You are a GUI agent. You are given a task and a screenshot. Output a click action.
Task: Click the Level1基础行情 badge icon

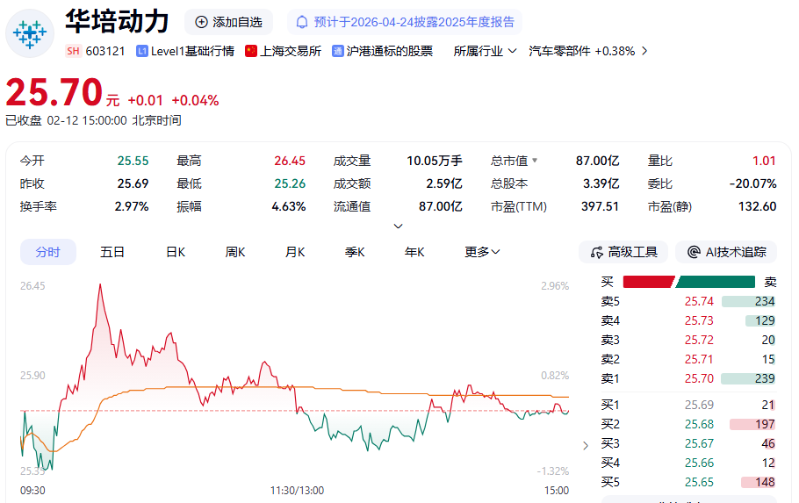[142, 51]
